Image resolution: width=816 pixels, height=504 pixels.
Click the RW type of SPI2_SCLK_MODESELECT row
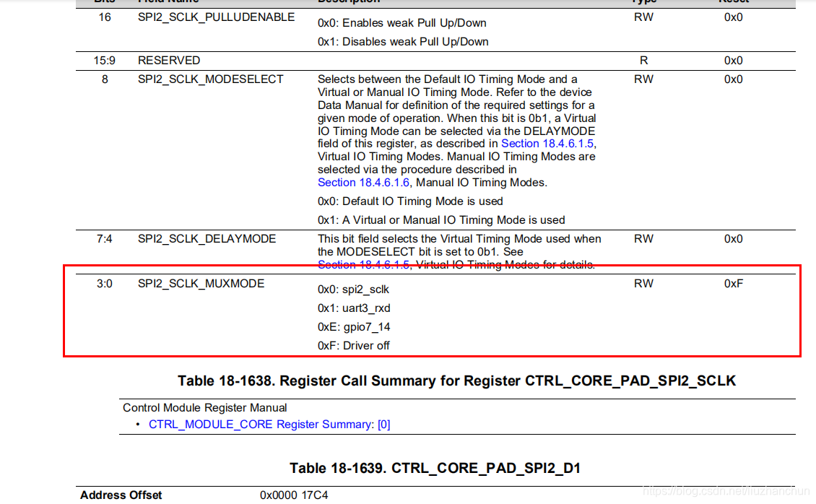[643, 79]
